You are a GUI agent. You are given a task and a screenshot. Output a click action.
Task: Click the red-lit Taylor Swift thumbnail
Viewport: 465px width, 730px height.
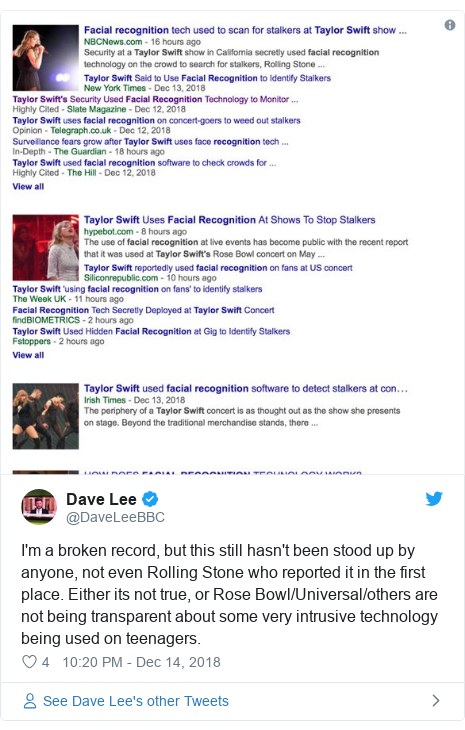(x=46, y=248)
